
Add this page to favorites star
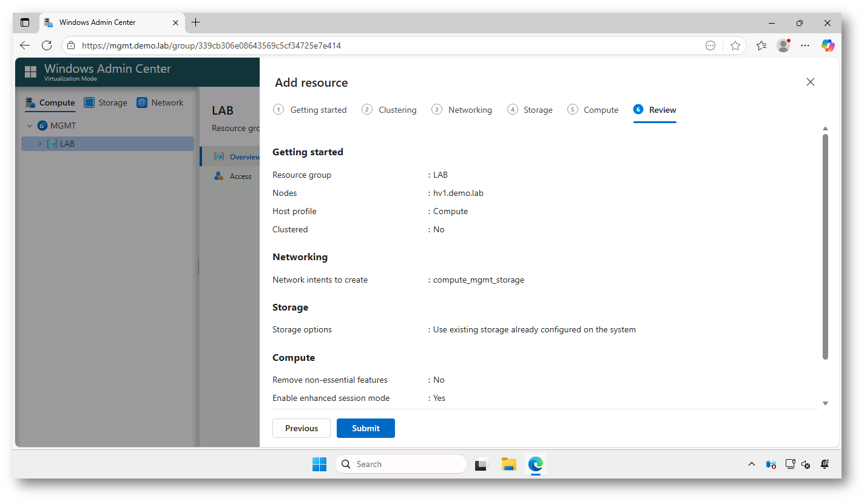click(x=735, y=45)
